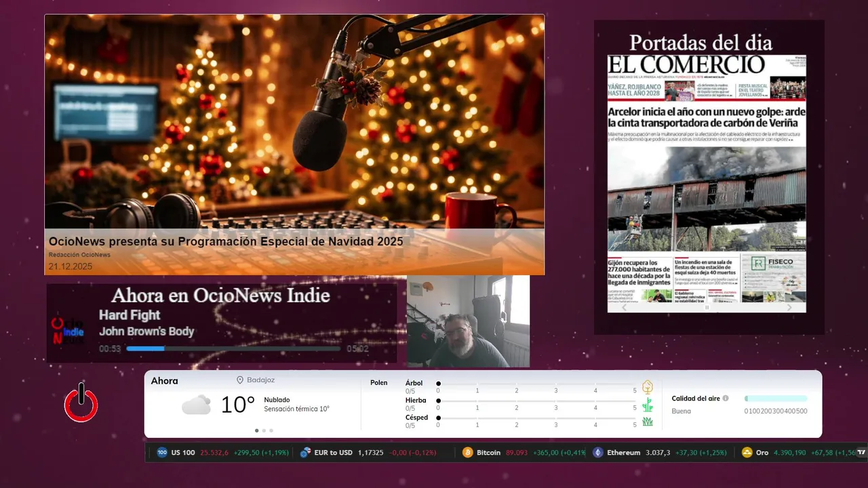Click the EUR to USD rate 1,17325

click(x=370, y=452)
